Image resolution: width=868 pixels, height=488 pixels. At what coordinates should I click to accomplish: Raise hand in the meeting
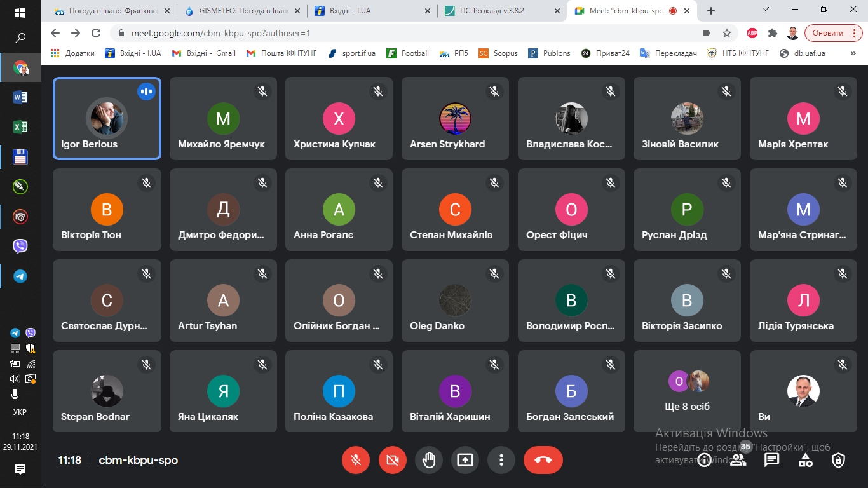pos(429,460)
